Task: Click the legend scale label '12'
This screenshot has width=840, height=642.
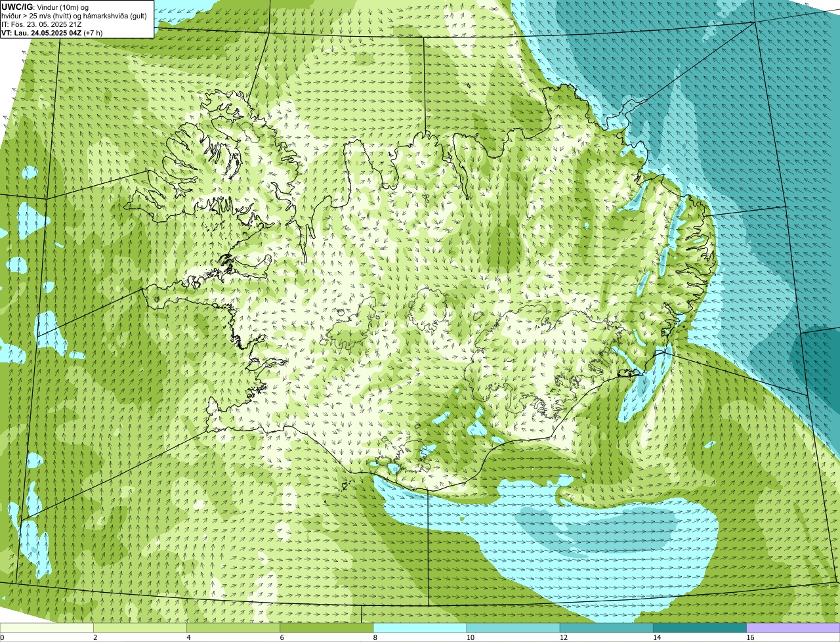Action: pos(564,637)
